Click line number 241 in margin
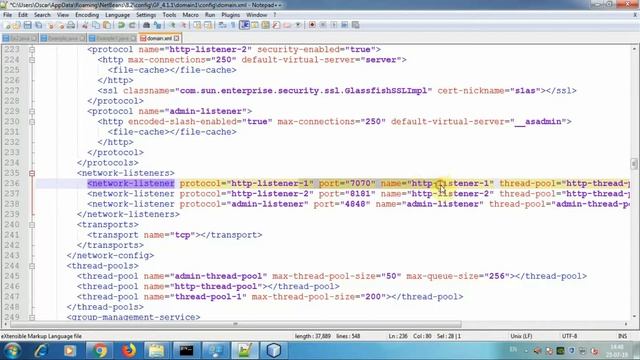The height and width of the screenshot is (360, 640). (x=12, y=235)
